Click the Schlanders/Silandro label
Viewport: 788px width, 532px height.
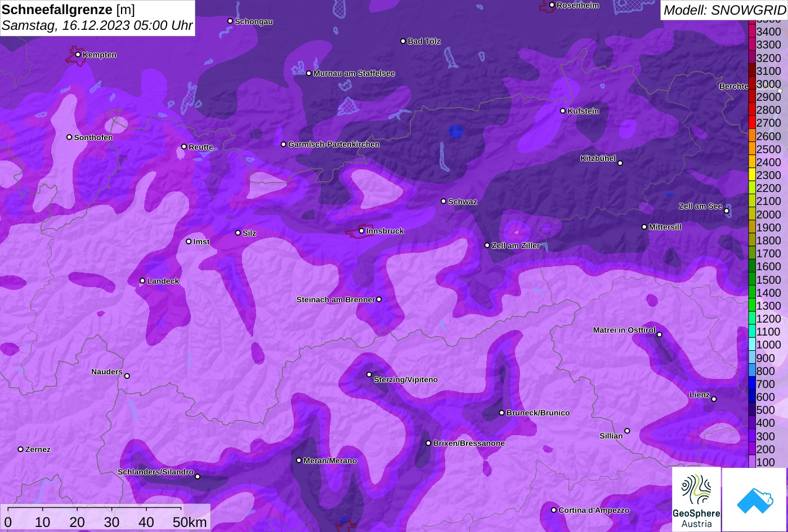(155, 472)
